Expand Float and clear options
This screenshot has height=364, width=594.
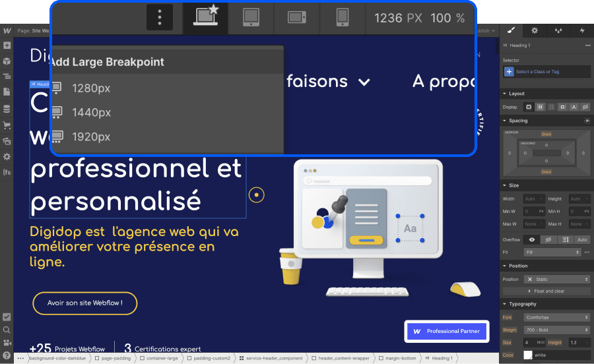click(x=546, y=291)
